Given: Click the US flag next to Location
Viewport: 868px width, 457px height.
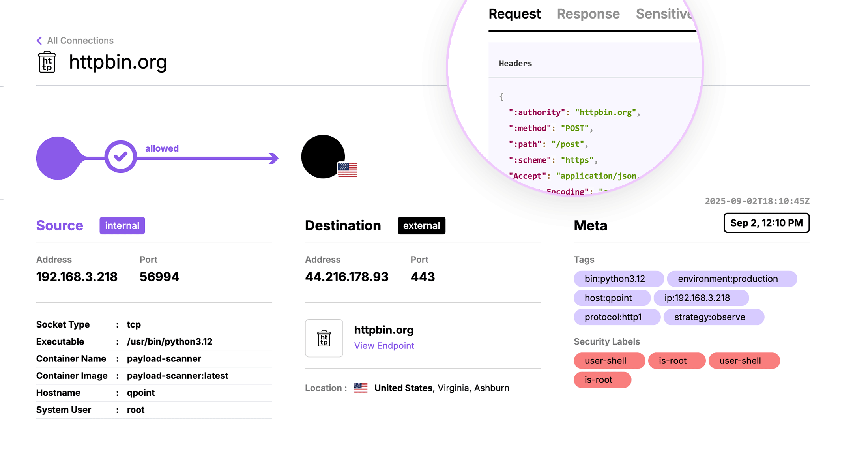Looking at the screenshot, I should coord(360,388).
